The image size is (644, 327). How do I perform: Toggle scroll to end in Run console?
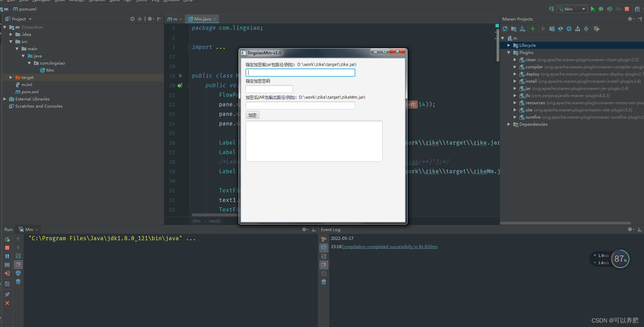point(18,264)
